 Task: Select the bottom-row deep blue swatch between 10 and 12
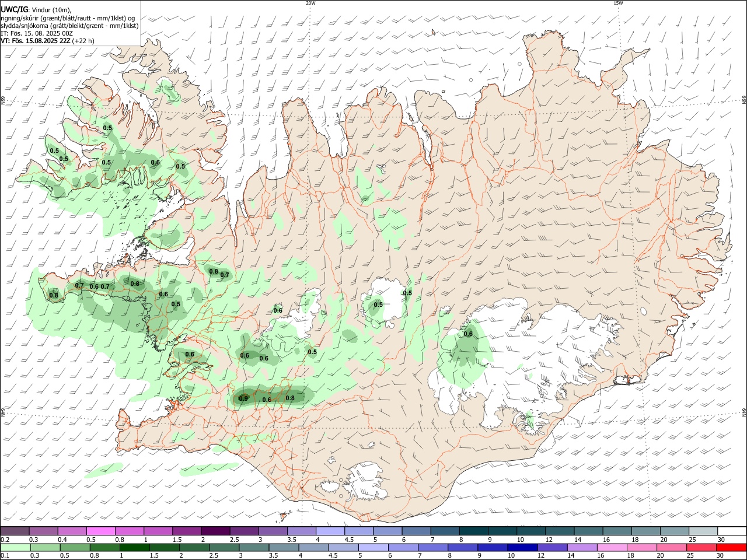522,548
